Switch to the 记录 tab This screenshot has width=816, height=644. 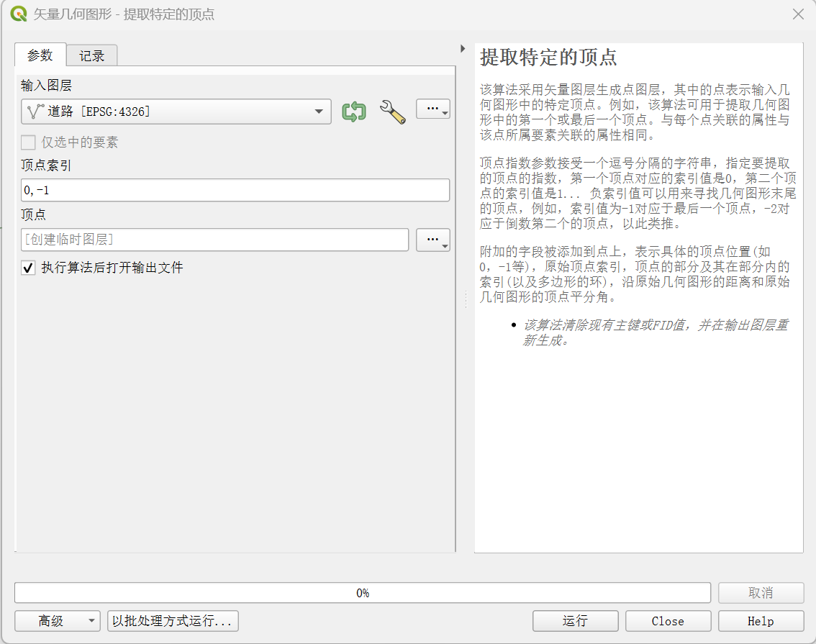pyautogui.click(x=91, y=55)
